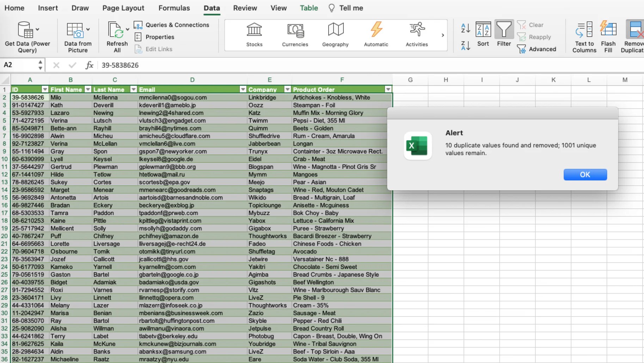
Task: Open the Product Order filter dropdown
Action: point(388,89)
